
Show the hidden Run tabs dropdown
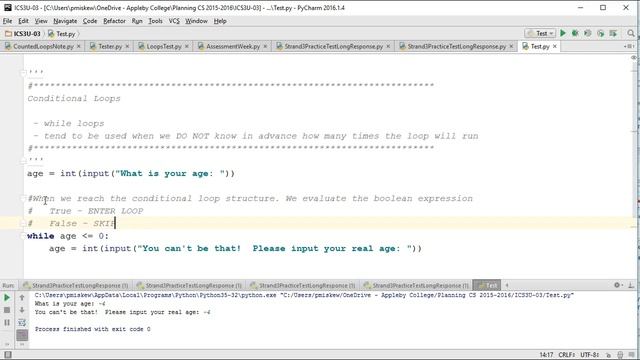click(x=507, y=285)
